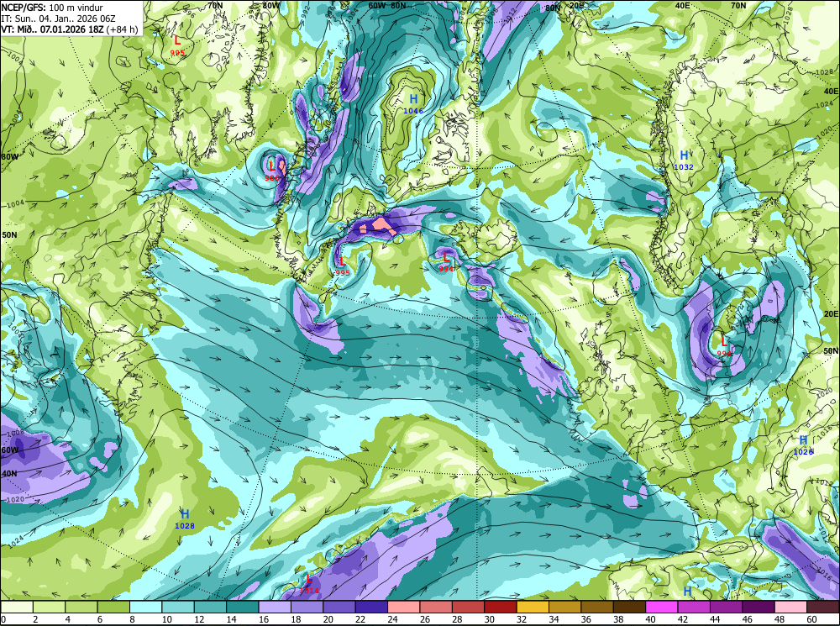
Task: Click the 1026 high pressure value
Action: pyautogui.click(x=803, y=452)
